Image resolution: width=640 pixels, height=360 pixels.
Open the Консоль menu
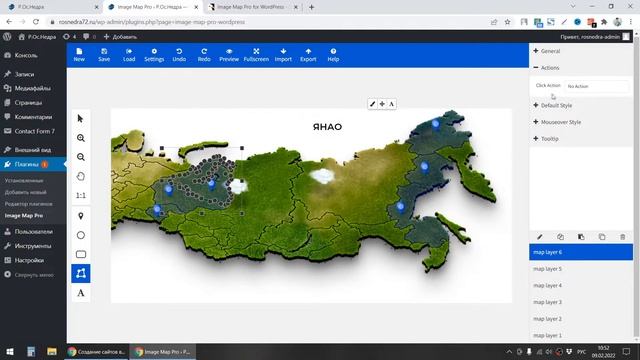(x=33, y=55)
